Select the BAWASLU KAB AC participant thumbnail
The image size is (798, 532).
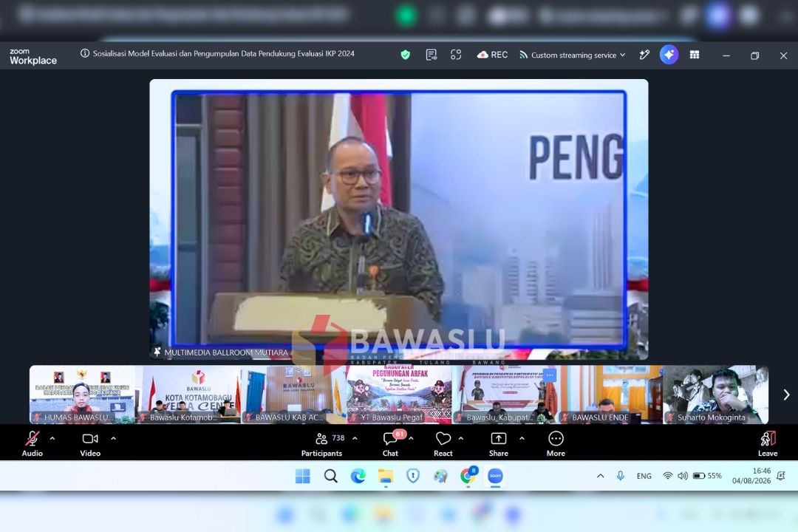click(293, 395)
